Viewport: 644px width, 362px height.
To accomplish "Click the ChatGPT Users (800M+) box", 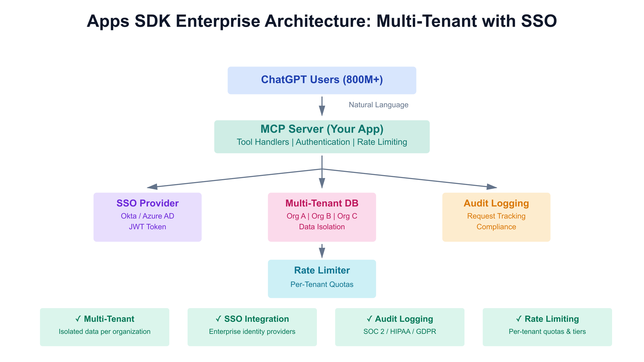I will tap(322, 80).
